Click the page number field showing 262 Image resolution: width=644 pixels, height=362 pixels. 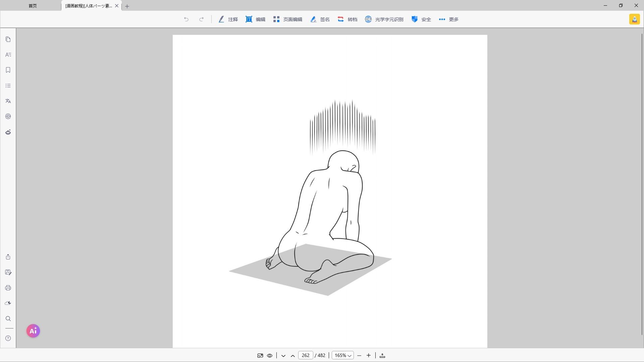[306, 355]
